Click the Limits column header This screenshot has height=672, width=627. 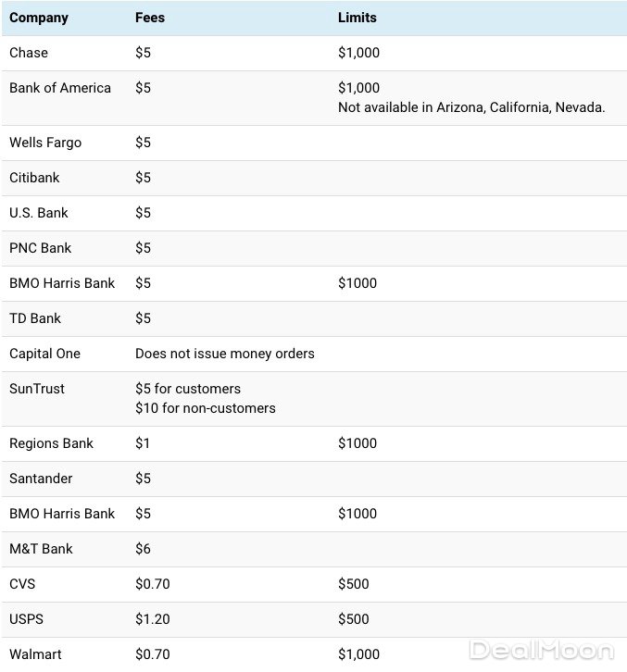(357, 18)
